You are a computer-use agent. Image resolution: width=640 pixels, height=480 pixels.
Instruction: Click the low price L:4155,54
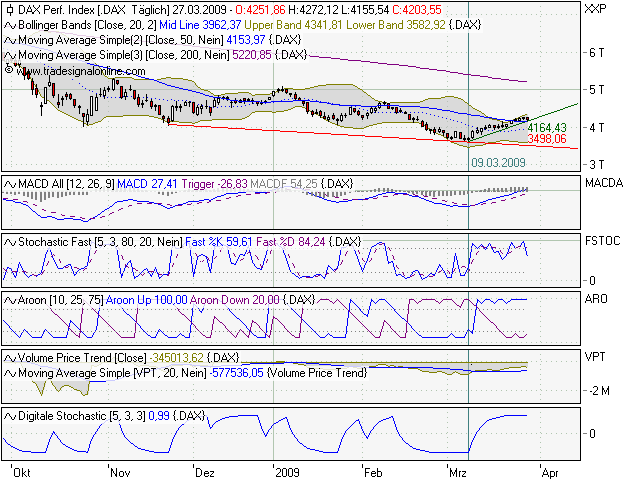(364, 10)
